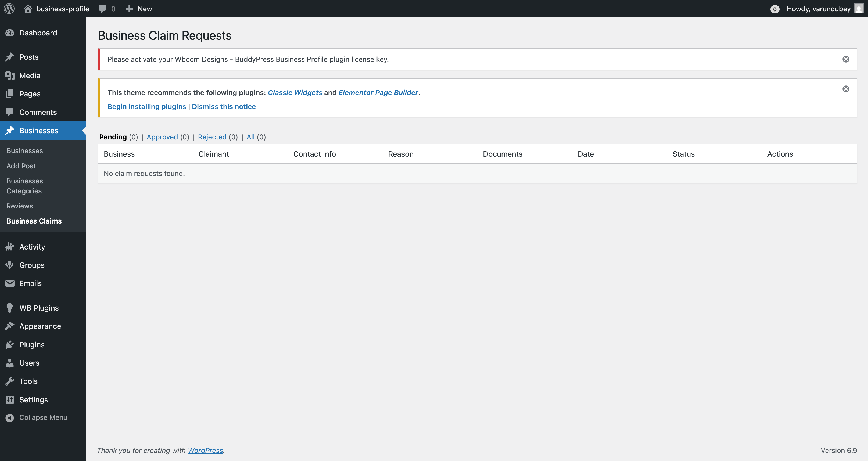Click the Media library icon

(10, 75)
